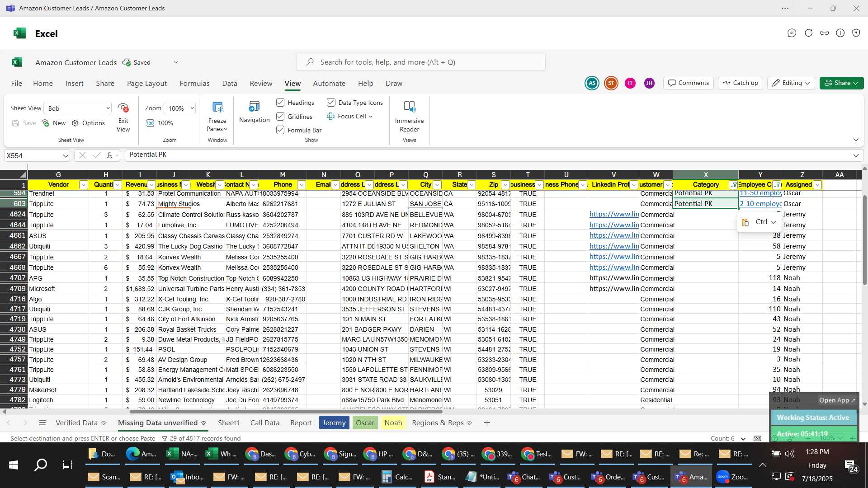868x488 pixels.
Task: Open the Zoom percentage dropdown
Action: click(x=180, y=108)
